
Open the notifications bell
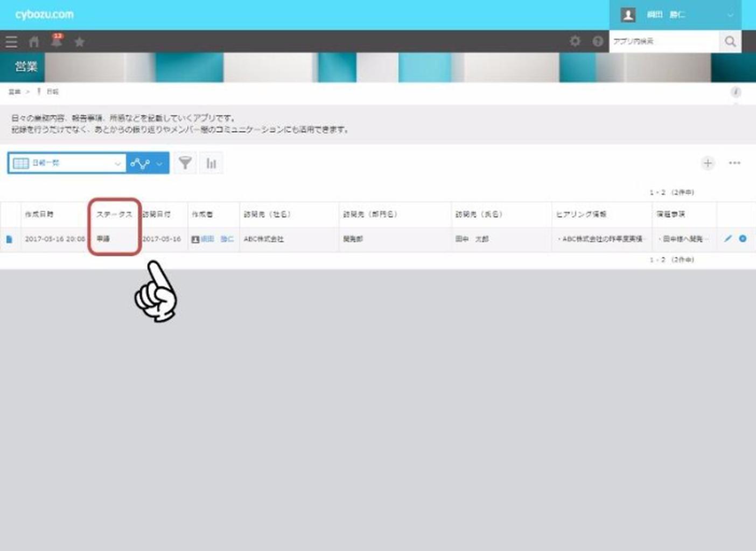pos(57,41)
